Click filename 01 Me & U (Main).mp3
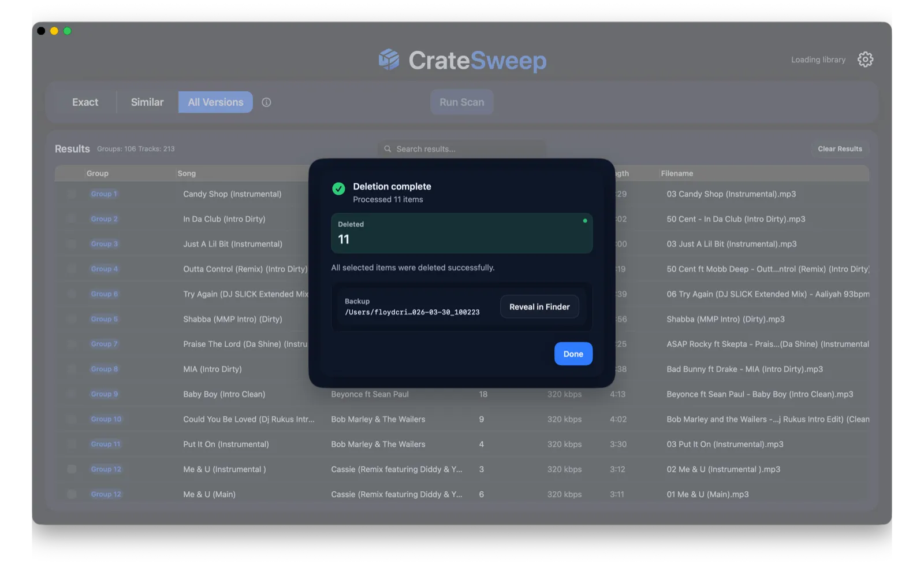924x567 pixels. tap(707, 494)
